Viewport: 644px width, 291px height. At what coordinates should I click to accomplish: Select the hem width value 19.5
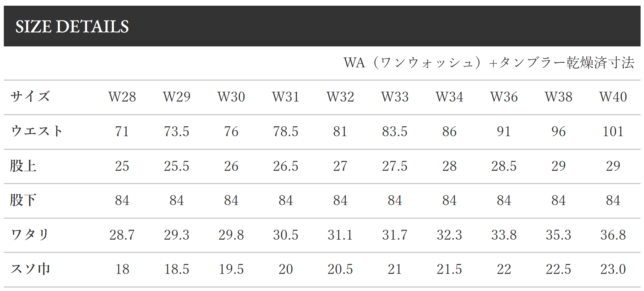point(231,269)
